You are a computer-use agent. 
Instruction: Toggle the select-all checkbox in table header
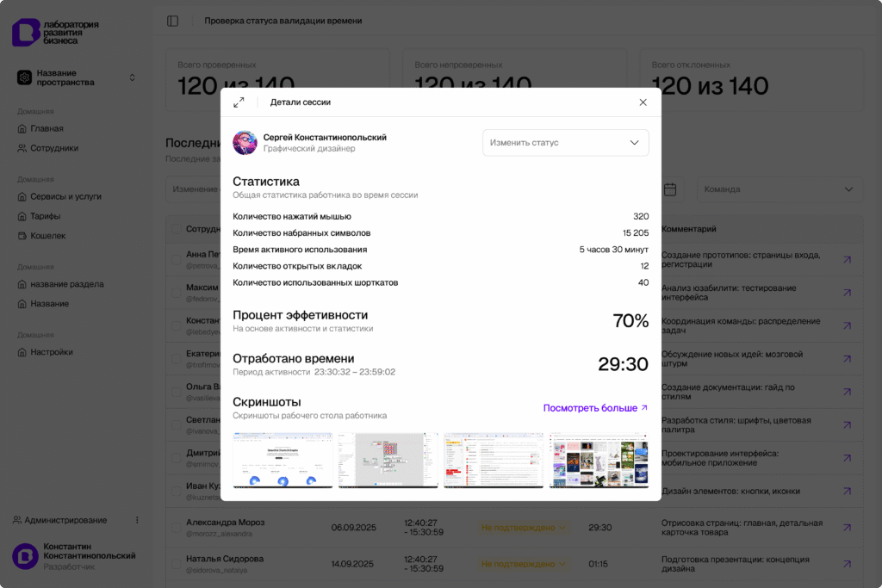(x=177, y=229)
